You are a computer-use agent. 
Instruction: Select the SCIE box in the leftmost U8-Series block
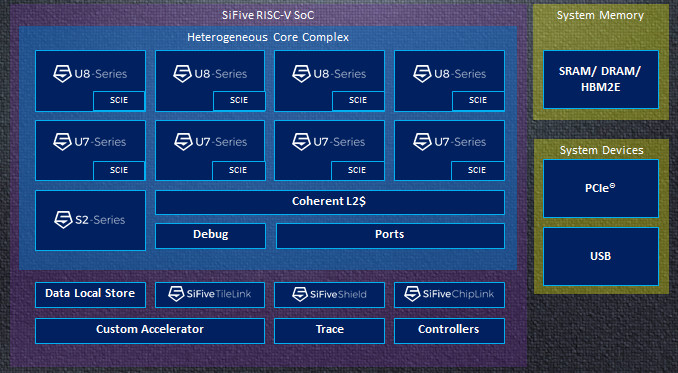click(x=119, y=101)
